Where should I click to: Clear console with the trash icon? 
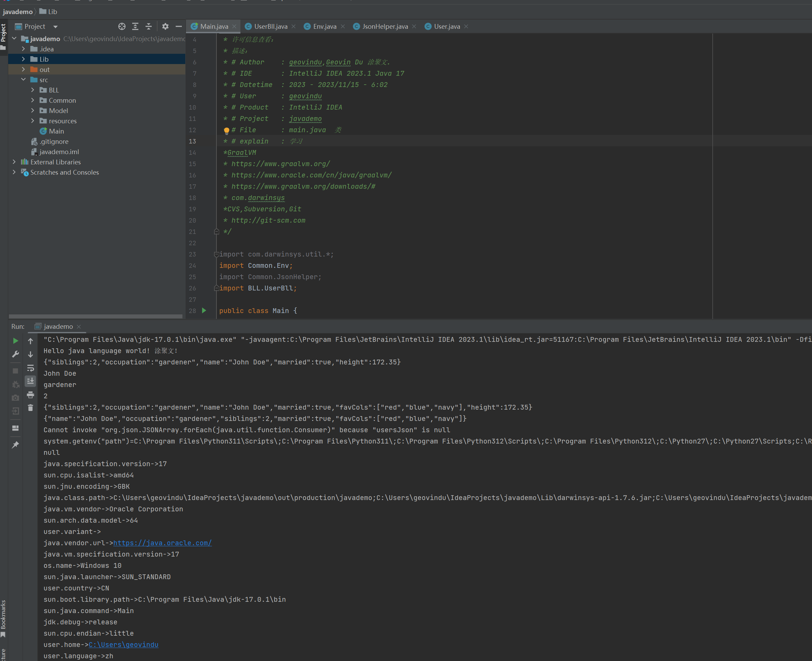[x=30, y=408]
